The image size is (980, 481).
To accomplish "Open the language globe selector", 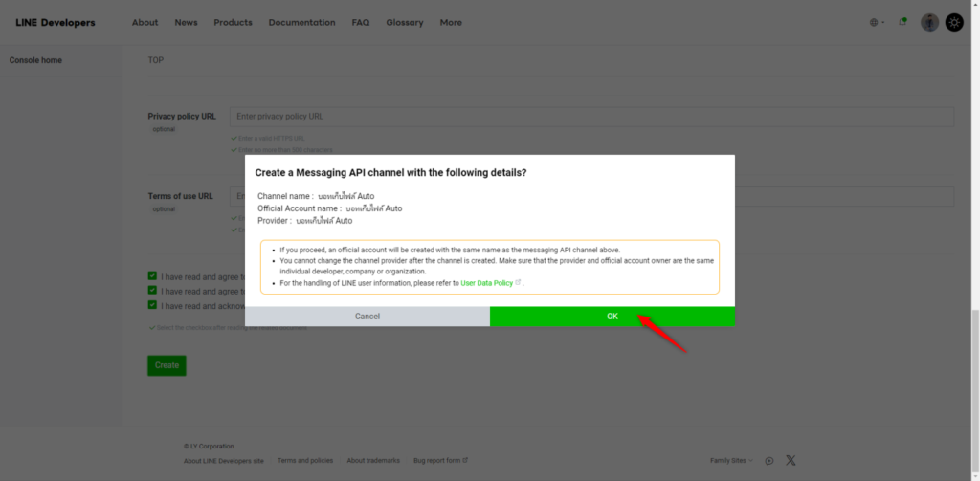I will coord(876,22).
